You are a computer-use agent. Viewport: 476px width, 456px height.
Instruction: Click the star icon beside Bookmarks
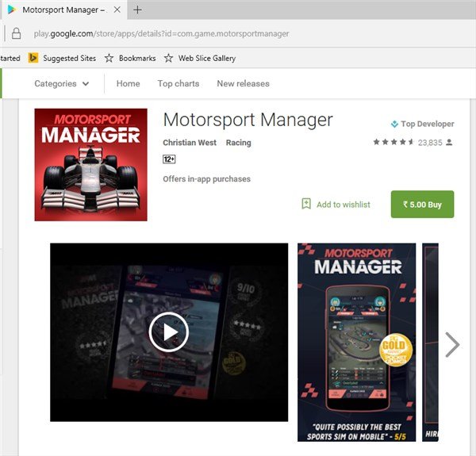point(109,58)
